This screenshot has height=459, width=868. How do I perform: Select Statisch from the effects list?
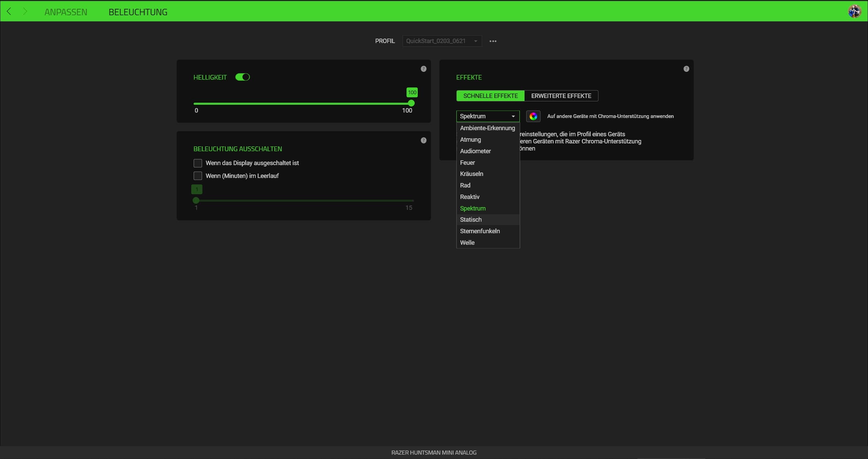point(471,220)
